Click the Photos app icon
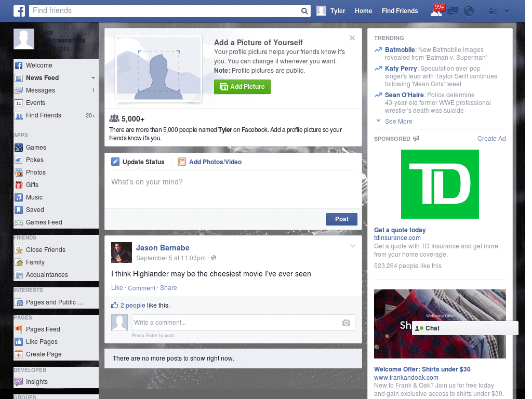The width and height of the screenshot is (532, 399). coord(19,172)
